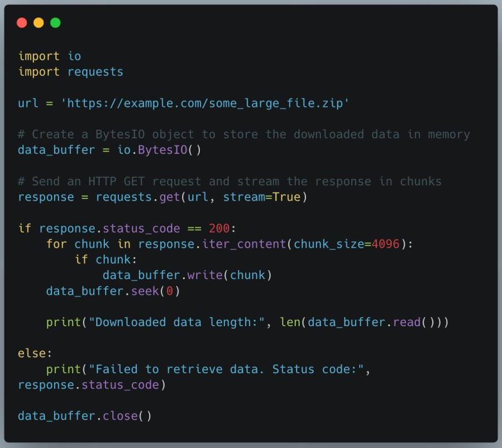Click the 'import io' line
The width and height of the screenshot is (502, 448).
pos(50,56)
